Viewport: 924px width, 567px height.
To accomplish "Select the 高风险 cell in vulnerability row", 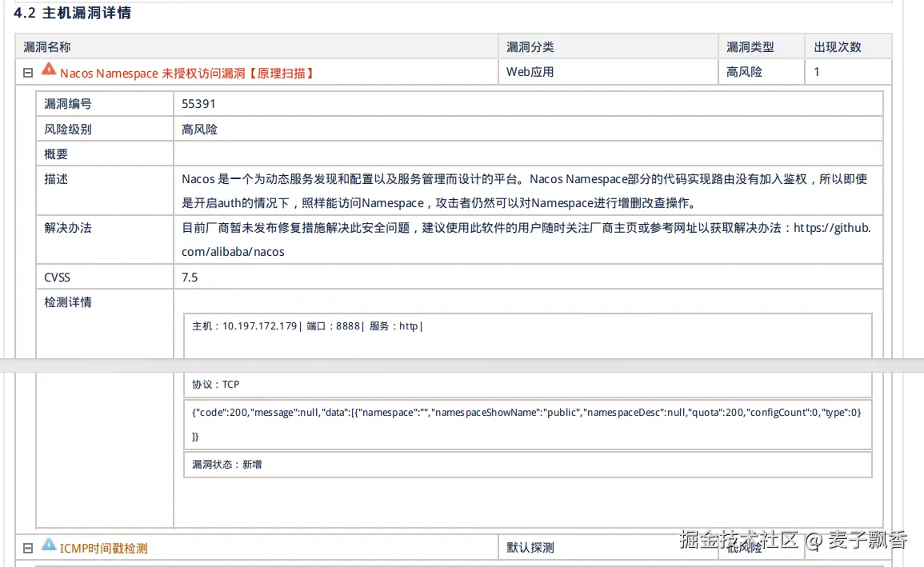I will [762, 72].
